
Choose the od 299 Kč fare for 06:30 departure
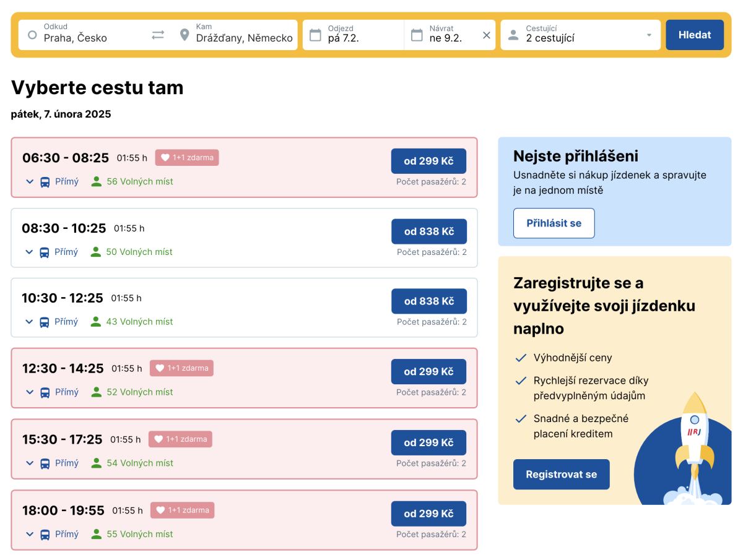[x=428, y=162]
